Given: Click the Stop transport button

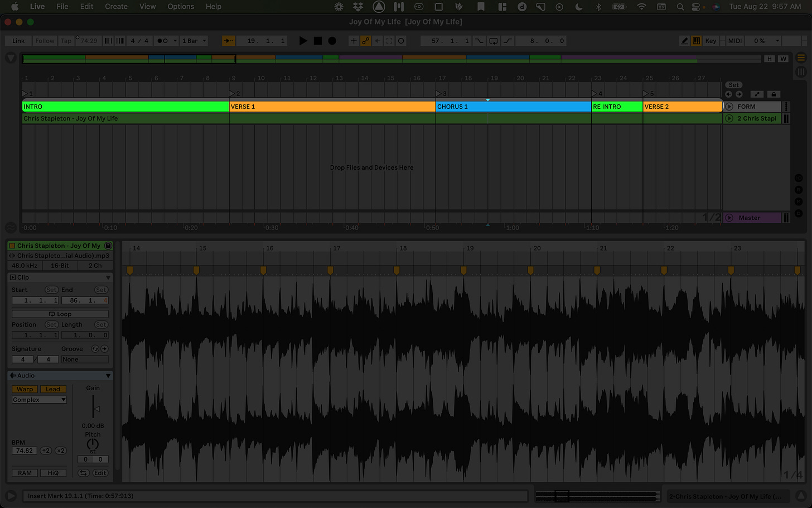Looking at the screenshot, I should [x=317, y=41].
